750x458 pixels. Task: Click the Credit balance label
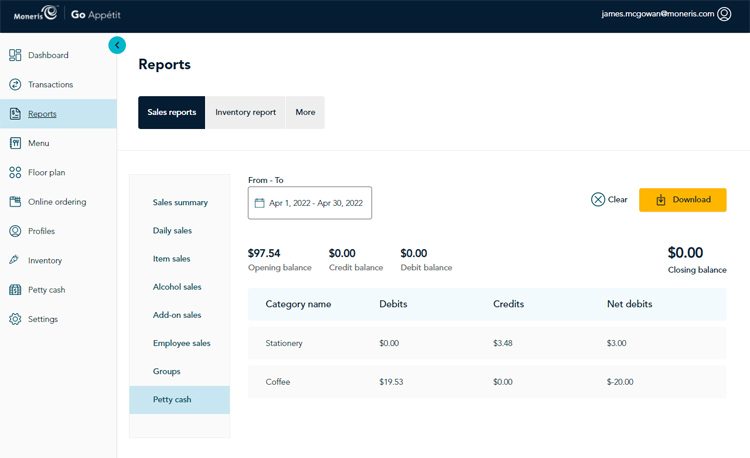click(x=356, y=268)
